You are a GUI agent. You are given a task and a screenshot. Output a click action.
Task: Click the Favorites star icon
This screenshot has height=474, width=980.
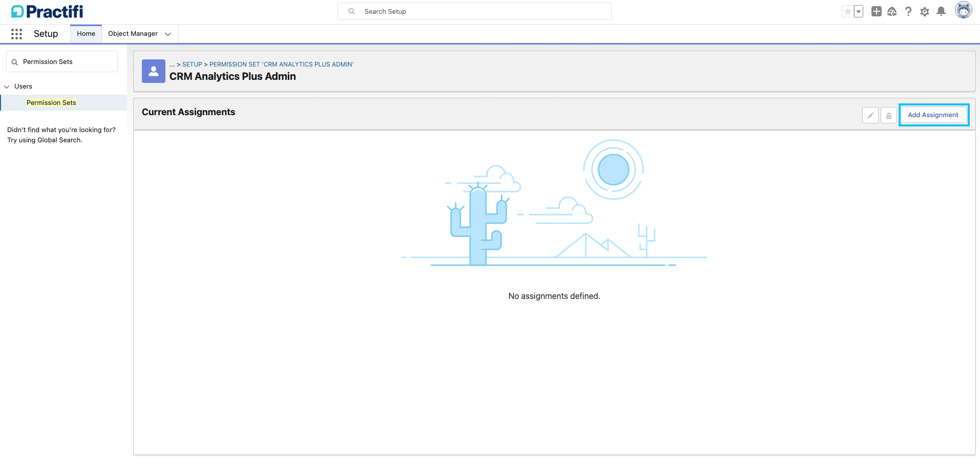[848, 11]
